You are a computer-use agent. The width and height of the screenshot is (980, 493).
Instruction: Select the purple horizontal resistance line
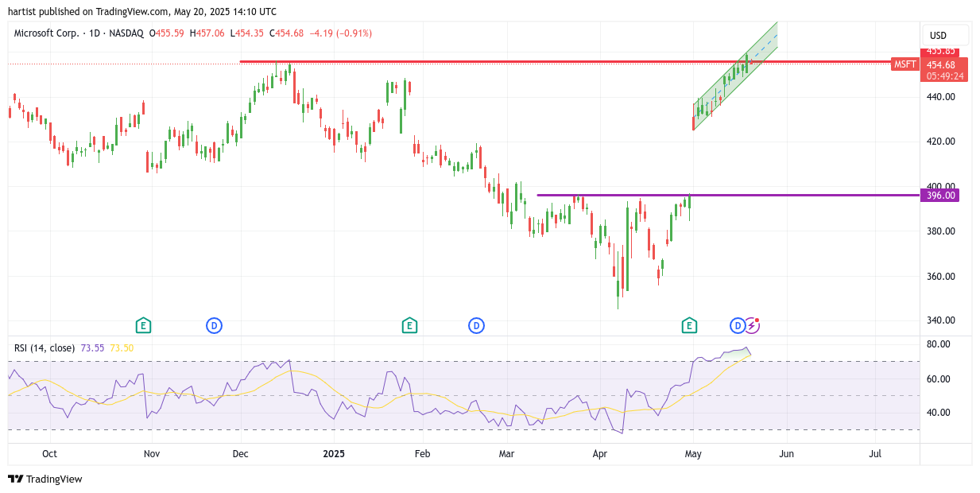pos(727,195)
